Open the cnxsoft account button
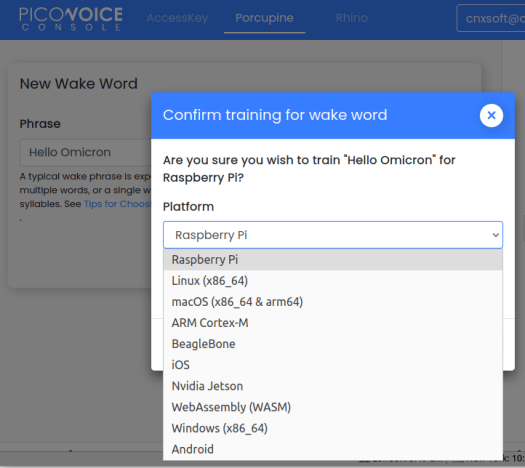The width and height of the screenshot is (525, 468). coord(490,18)
